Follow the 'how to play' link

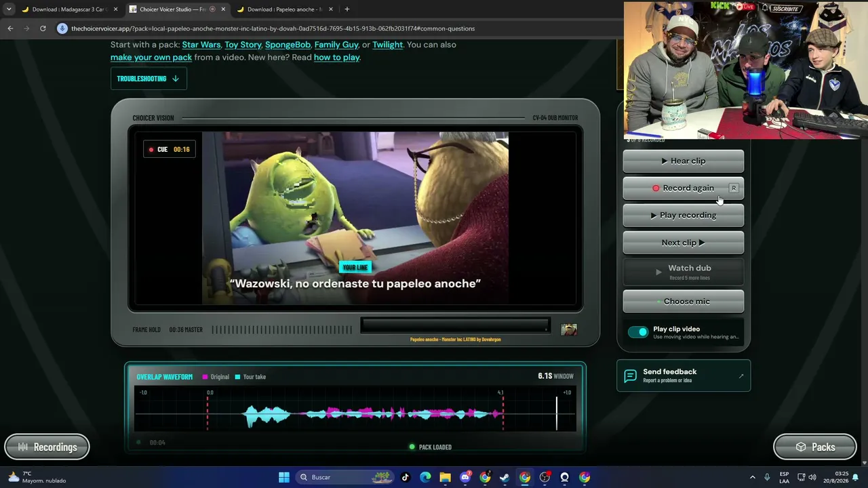click(336, 58)
